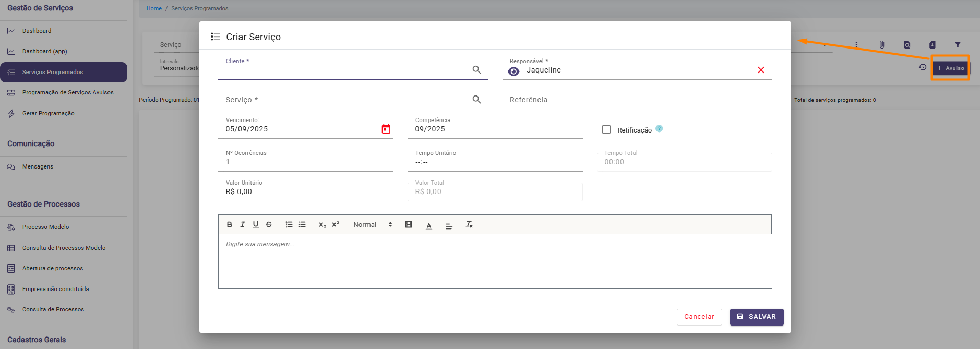Image resolution: width=980 pixels, height=349 pixels.
Task: Open the text color picker
Action: pos(429,225)
